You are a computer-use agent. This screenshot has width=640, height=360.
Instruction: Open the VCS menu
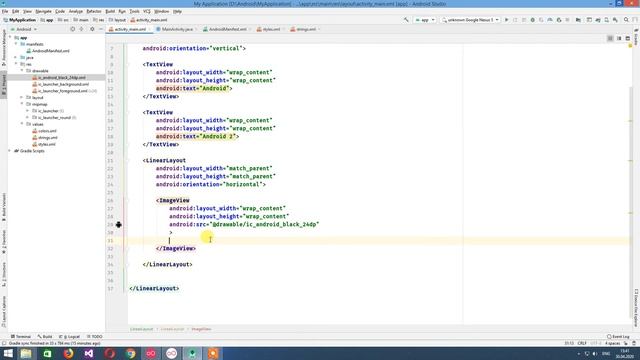point(147,11)
